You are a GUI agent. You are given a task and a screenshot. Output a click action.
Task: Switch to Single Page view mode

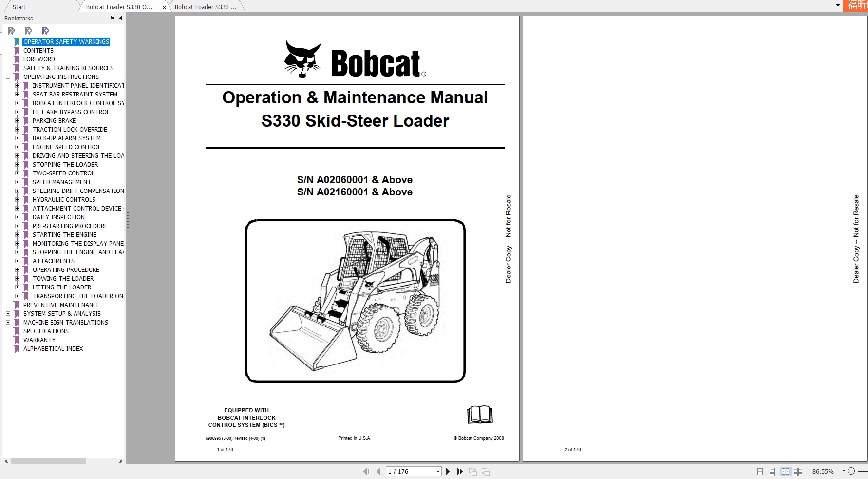[760, 471]
